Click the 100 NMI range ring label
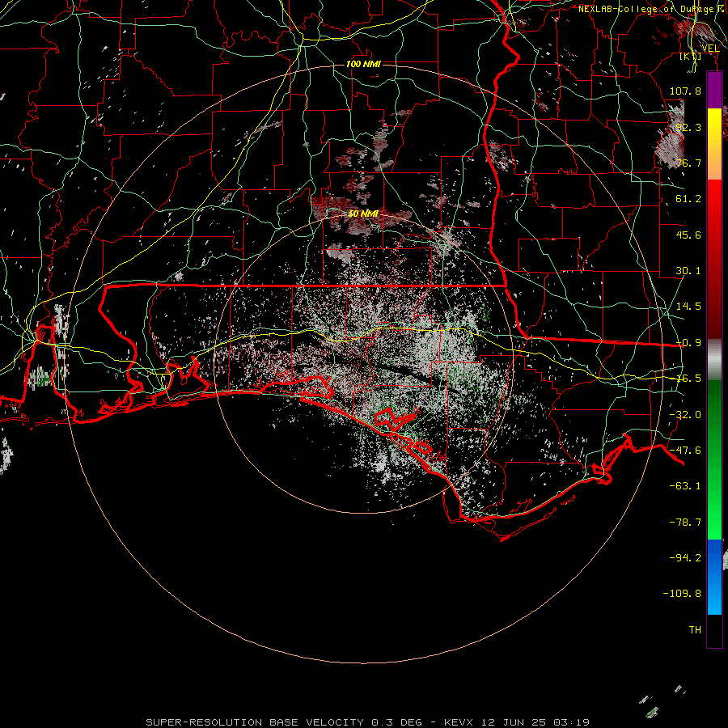Image resolution: width=728 pixels, height=728 pixels. coord(363,64)
